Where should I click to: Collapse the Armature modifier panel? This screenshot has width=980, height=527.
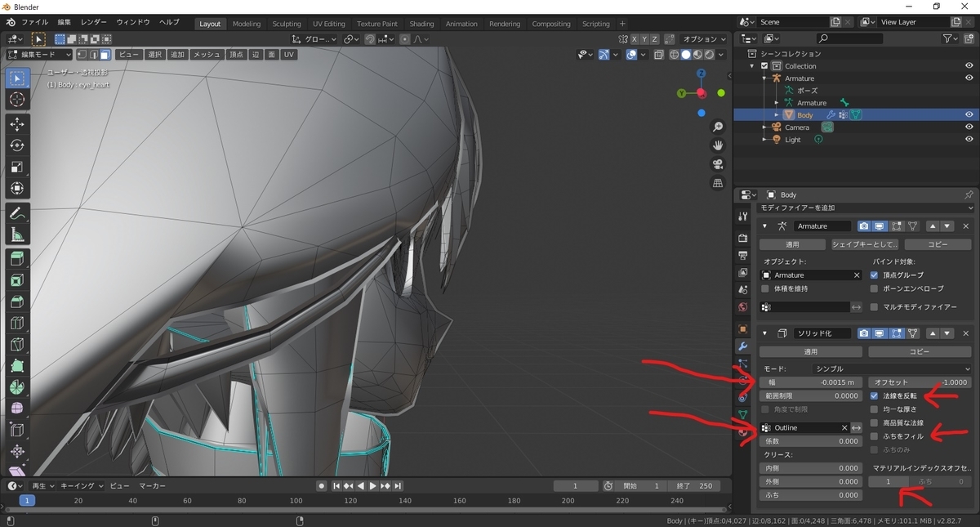[x=765, y=226]
